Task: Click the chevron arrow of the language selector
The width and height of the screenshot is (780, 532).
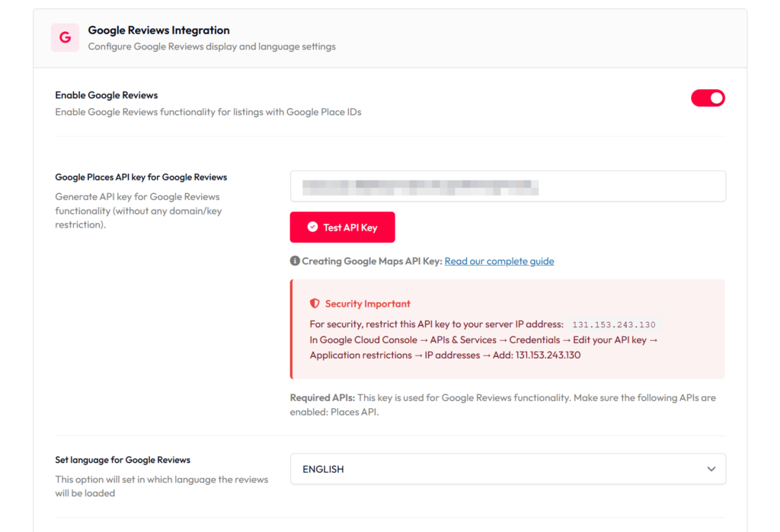Action: pyautogui.click(x=711, y=470)
